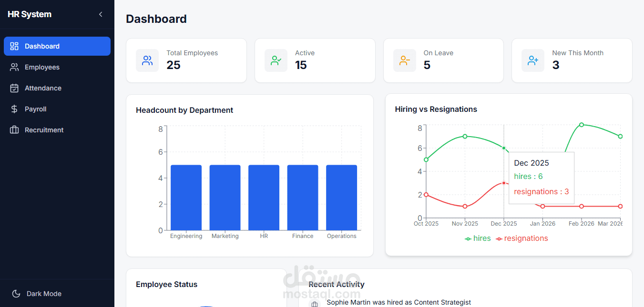Viewport: 644px width, 307px height.
Task: Click the Total Employees users icon
Action: [x=147, y=60]
